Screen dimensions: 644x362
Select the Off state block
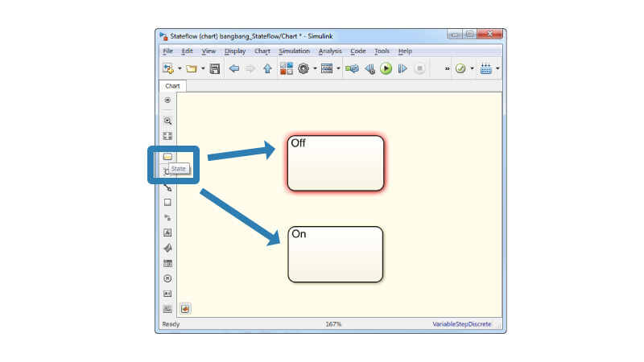click(335, 163)
